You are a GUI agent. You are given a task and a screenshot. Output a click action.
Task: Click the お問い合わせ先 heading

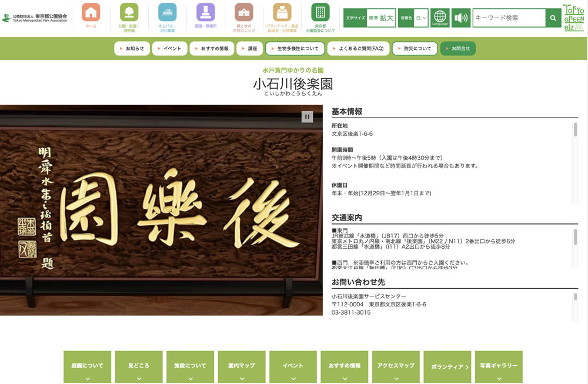pos(359,282)
